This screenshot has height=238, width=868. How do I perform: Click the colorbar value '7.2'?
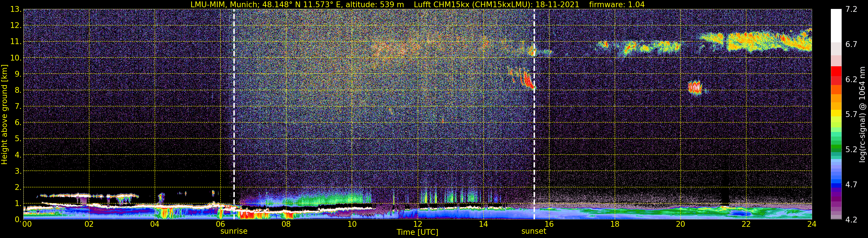point(851,10)
